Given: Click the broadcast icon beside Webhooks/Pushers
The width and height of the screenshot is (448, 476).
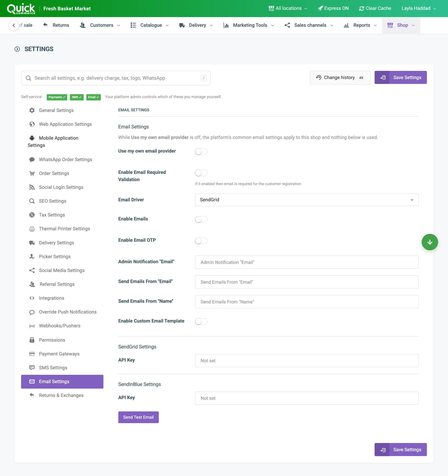Looking at the screenshot, I should coord(32,326).
